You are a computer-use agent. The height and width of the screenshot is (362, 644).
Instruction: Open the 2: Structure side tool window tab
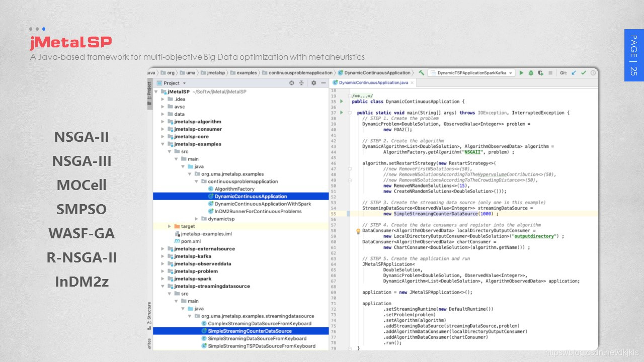[149, 316]
